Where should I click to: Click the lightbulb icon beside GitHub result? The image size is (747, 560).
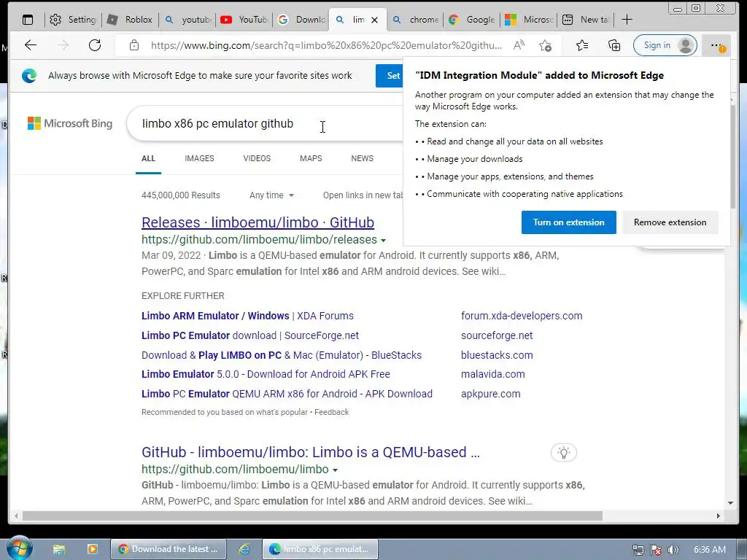[x=564, y=452]
